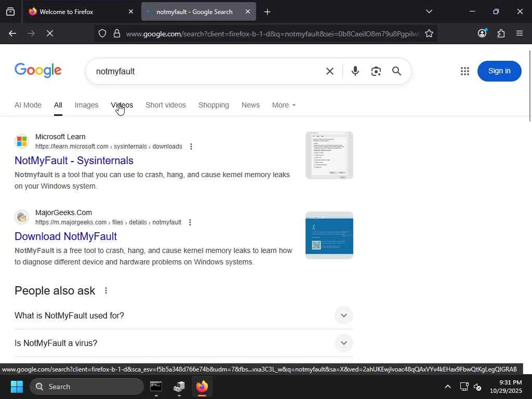Expand the More search filters dropdown
This screenshot has height=399, width=532.
click(284, 105)
